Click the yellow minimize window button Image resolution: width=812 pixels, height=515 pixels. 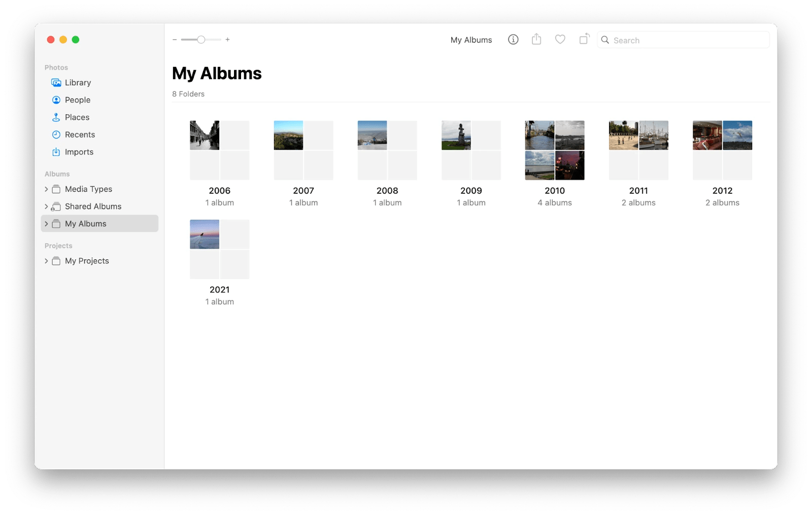pyautogui.click(x=63, y=40)
